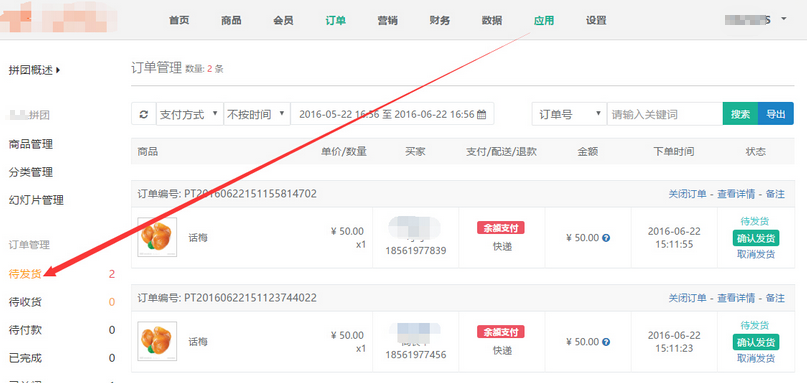This screenshot has width=807, height=383.
Task: Switch to the 商品 top menu
Action: [x=231, y=21]
